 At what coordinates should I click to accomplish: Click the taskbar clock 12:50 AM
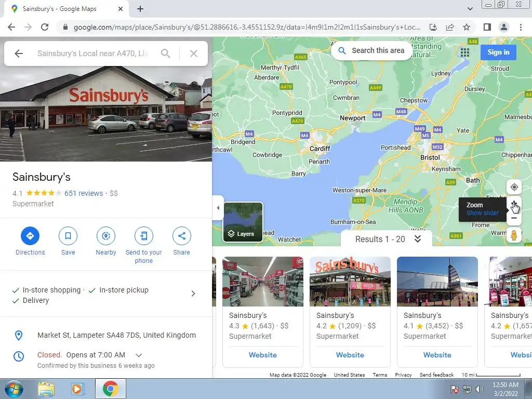point(506,385)
